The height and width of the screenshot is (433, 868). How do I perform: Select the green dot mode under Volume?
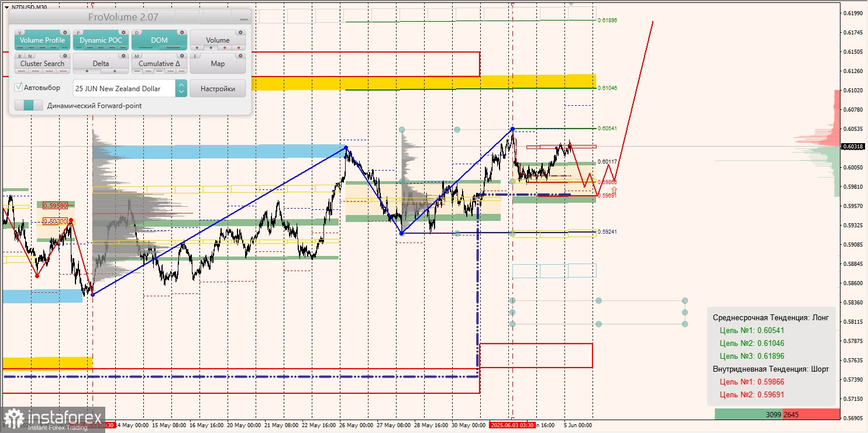click(211, 47)
